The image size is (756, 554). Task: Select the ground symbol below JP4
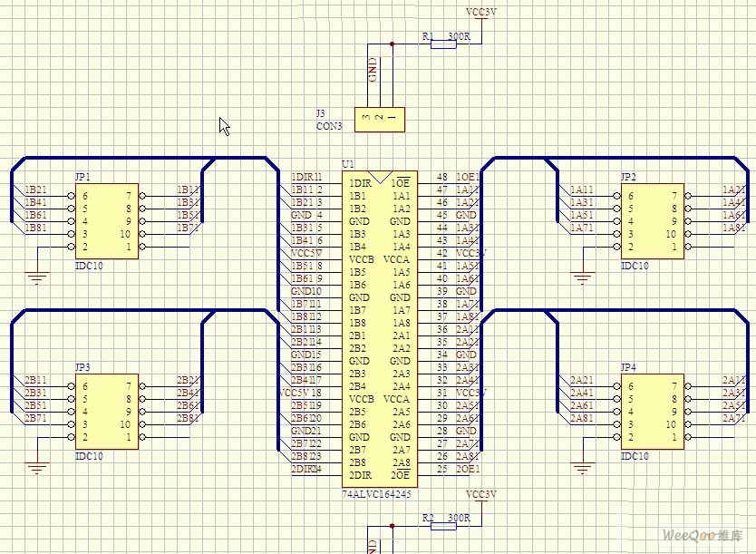point(580,468)
